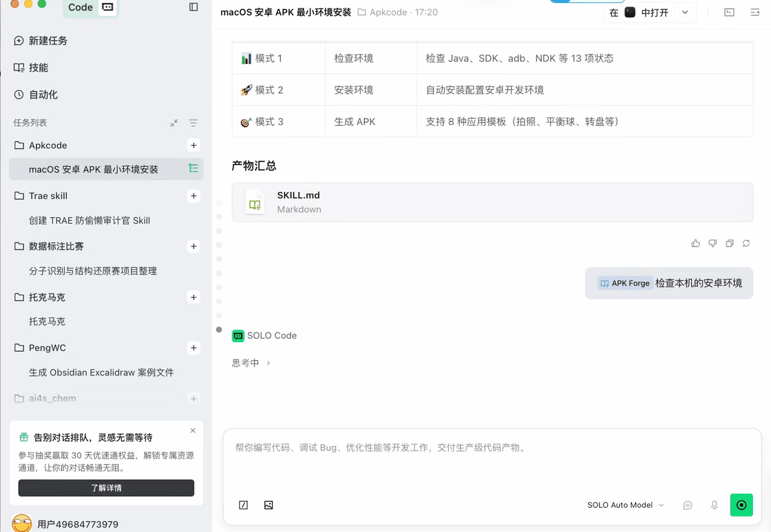The image size is (771, 532).
Task: Open the terminal panel icon
Action: point(729,13)
